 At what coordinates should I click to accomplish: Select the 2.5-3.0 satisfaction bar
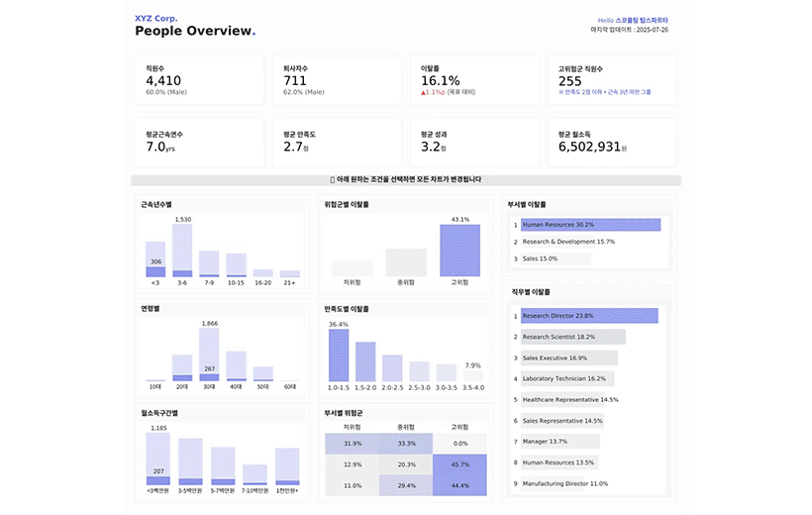420,372
